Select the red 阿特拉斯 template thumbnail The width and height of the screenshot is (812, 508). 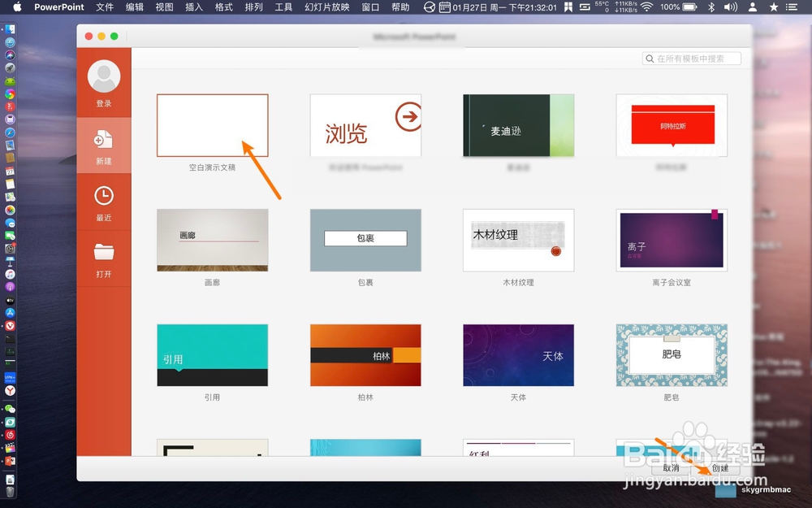[672, 125]
